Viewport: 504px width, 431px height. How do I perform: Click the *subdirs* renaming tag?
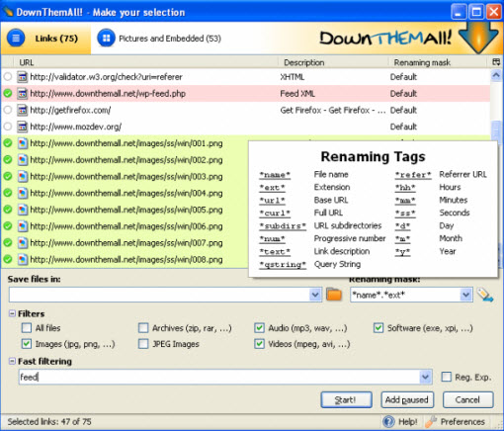click(283, 226)
